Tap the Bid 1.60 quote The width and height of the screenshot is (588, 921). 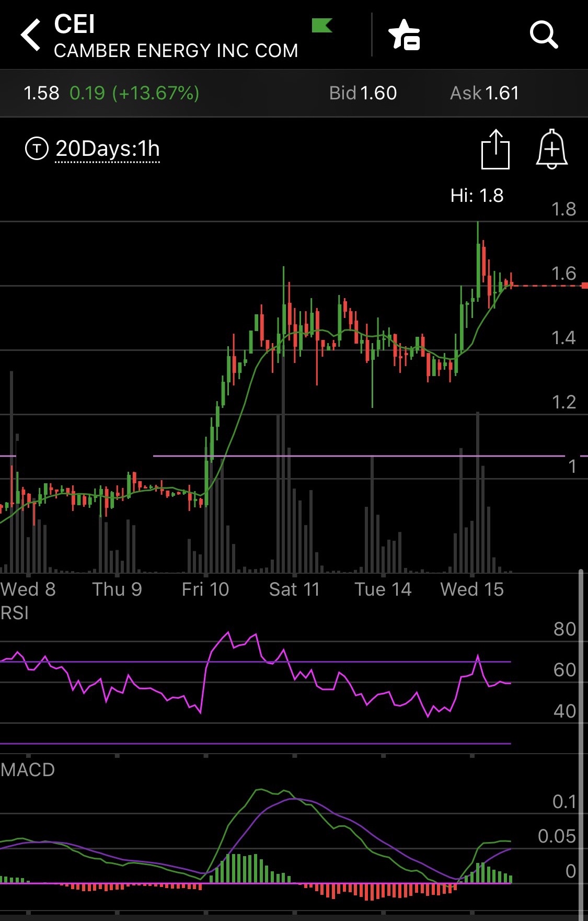[x=363, y=93]
